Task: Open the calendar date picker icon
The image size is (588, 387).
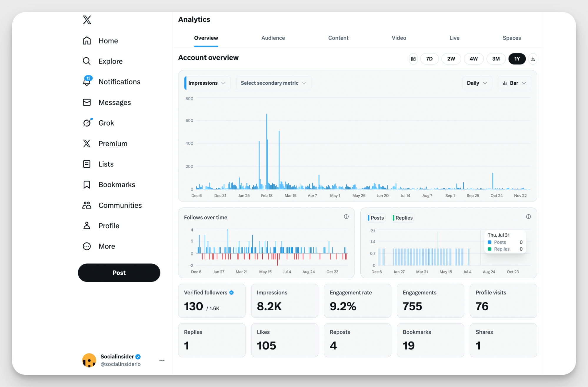Action: 413,59
